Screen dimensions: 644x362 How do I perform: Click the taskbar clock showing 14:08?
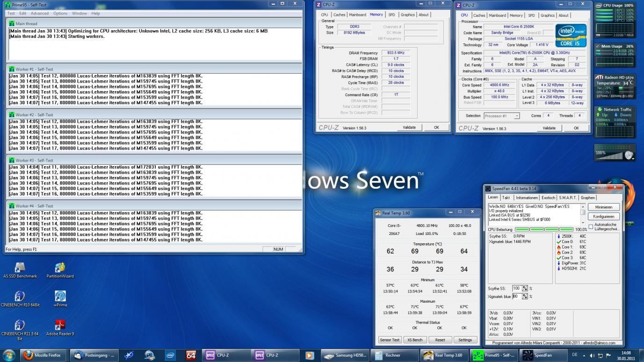626,355
